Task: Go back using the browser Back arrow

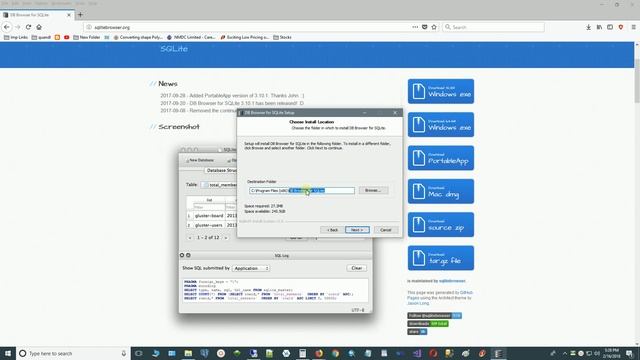Action: pos(7,27)
